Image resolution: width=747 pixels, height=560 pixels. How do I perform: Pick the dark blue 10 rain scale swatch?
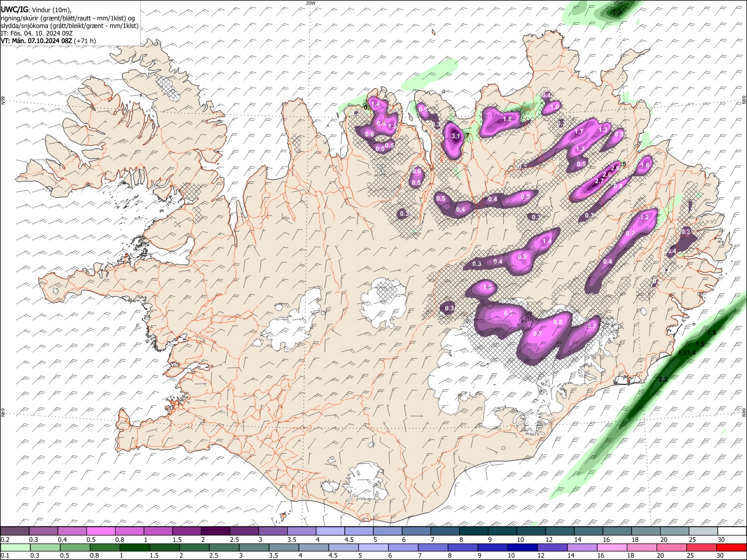pyautogui.click(x=521, y=548)
